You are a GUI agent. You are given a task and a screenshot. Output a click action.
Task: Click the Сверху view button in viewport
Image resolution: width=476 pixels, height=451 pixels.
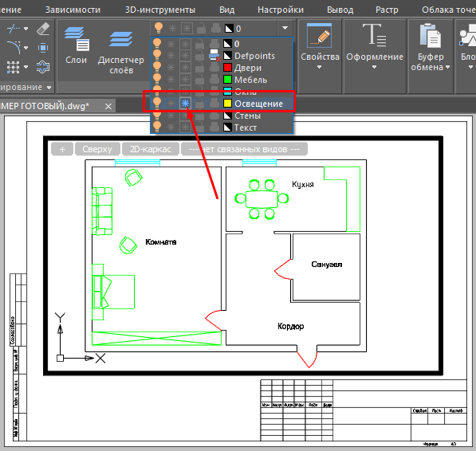coord(98,149)
